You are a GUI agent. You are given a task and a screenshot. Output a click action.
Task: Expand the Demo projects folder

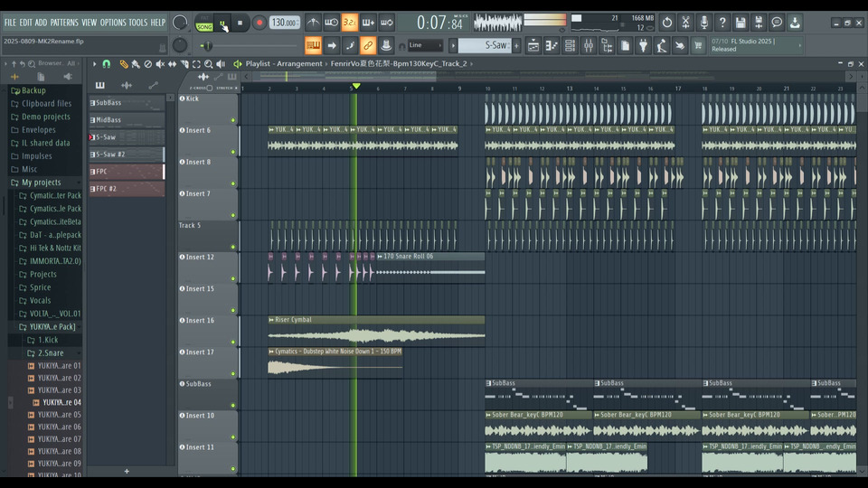click(x=45, y=117)
